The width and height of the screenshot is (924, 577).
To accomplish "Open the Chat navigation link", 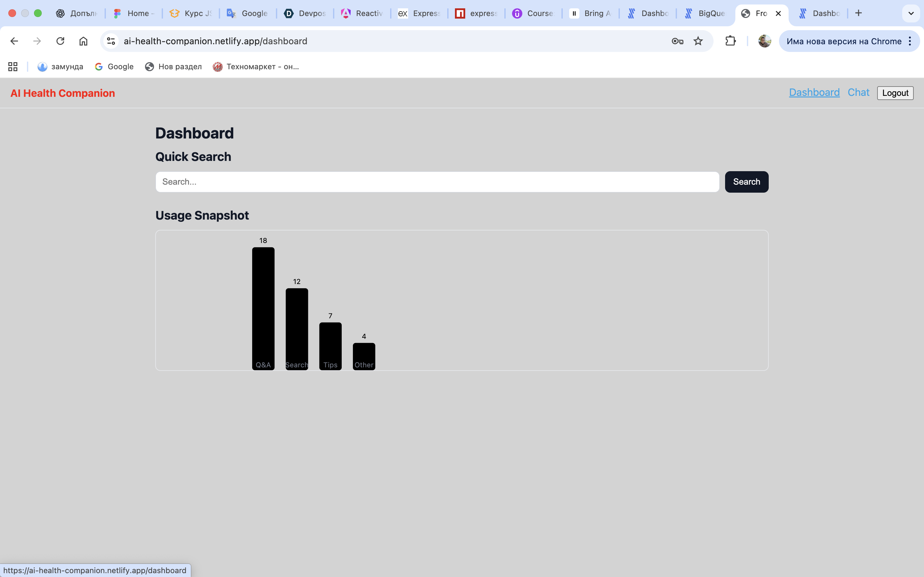I will click(858, 92).
